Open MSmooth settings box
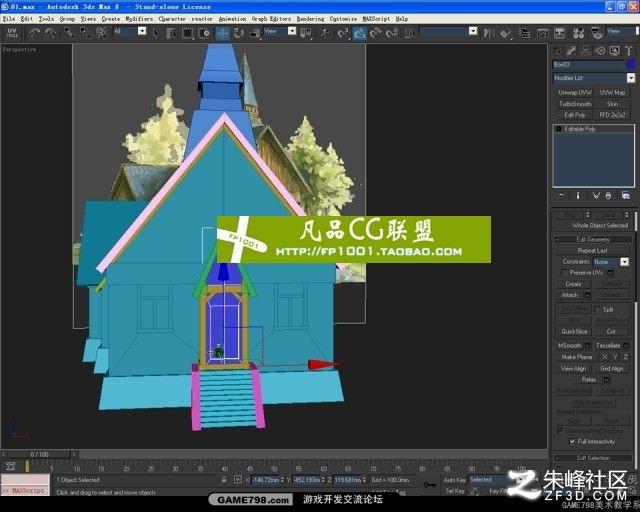This screenshot has height=512, width=640. 587,345
